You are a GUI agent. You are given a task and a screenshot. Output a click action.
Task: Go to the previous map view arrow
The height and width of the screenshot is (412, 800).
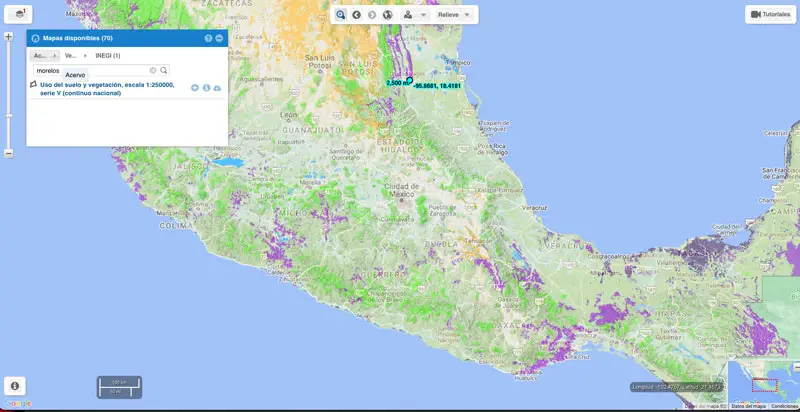(x=356, y=15)
